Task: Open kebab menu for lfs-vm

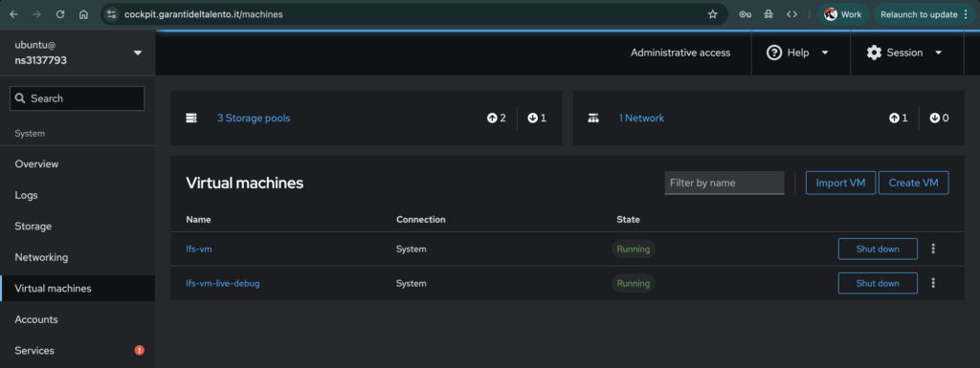Action: pos(933,249)
